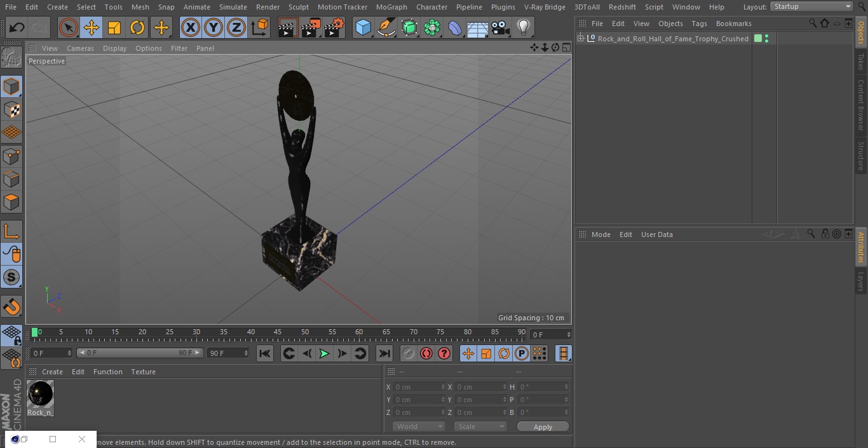Open the spline Pen tool
Viewport: 868px width, 448px height.
pyautogui.click(x=386, y=27)
